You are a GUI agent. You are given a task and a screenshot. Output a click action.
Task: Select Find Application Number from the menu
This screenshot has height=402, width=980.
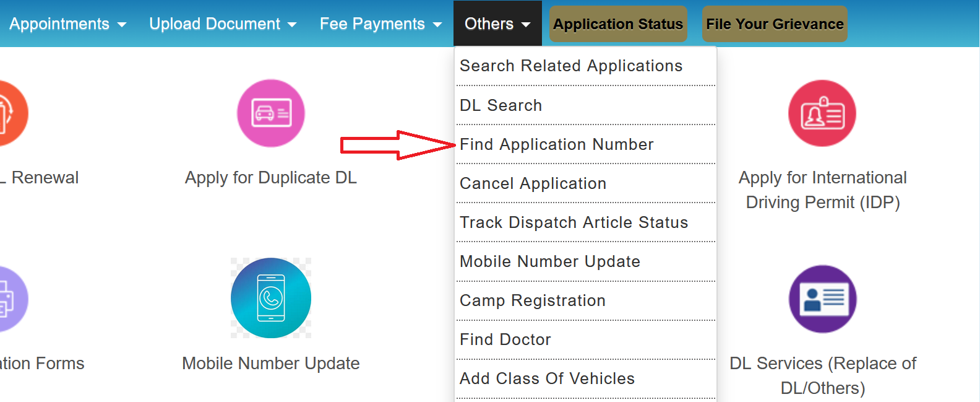tap(556, 144)
